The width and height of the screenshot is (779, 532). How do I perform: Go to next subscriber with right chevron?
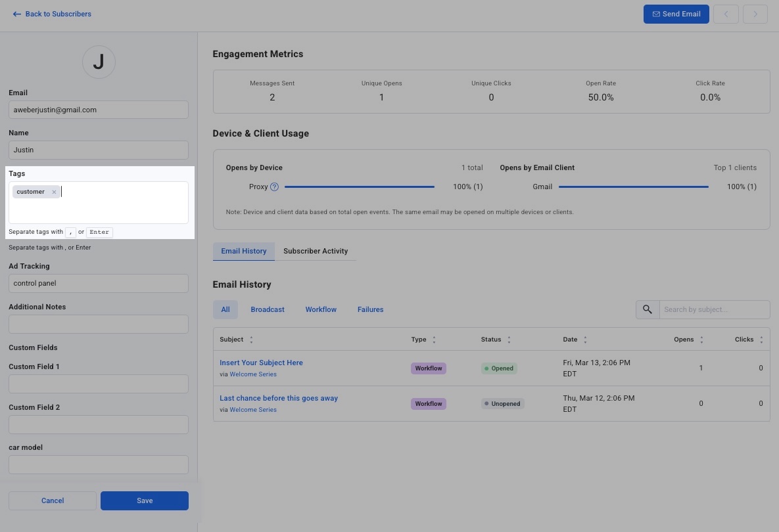click(755, 14)
